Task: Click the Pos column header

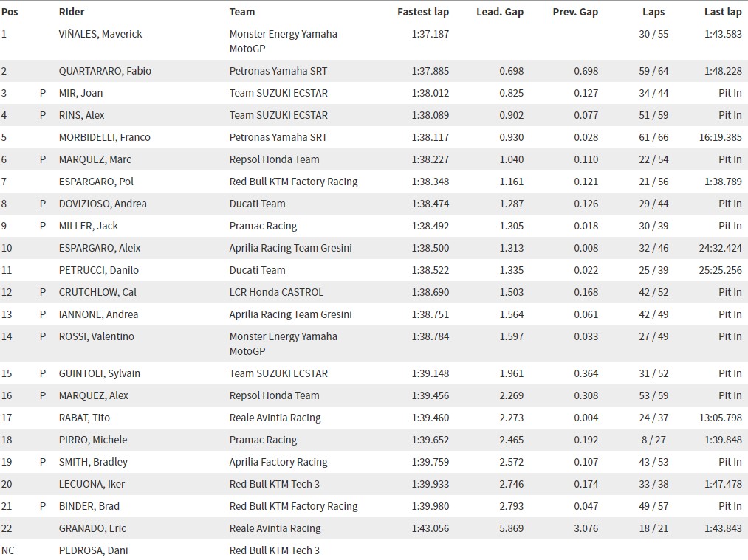Action: [10, 12]
